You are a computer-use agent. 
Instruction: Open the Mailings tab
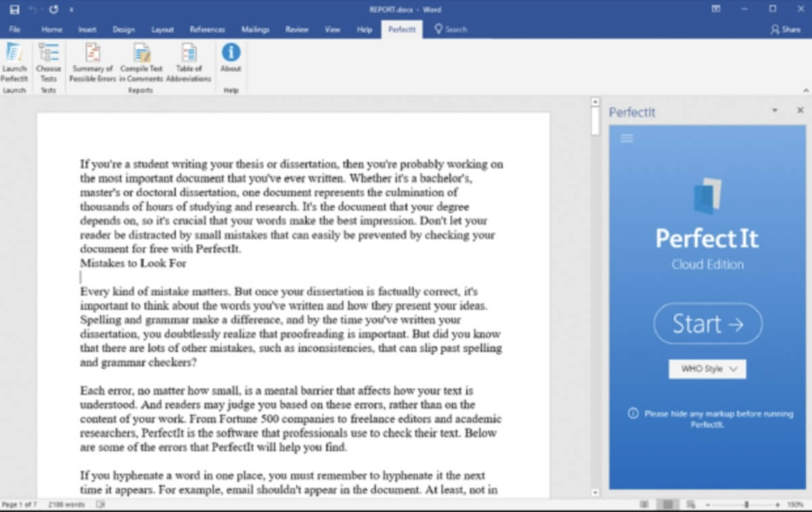click(255, 30)
